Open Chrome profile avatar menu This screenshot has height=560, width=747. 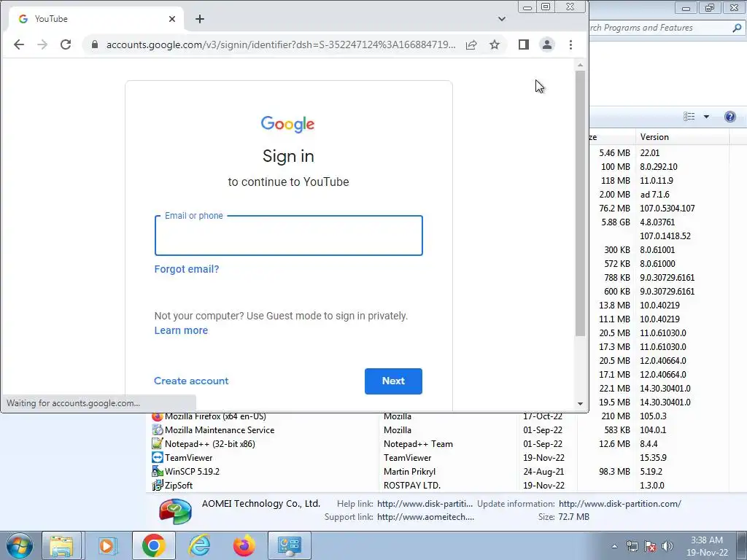coord(547,44)
